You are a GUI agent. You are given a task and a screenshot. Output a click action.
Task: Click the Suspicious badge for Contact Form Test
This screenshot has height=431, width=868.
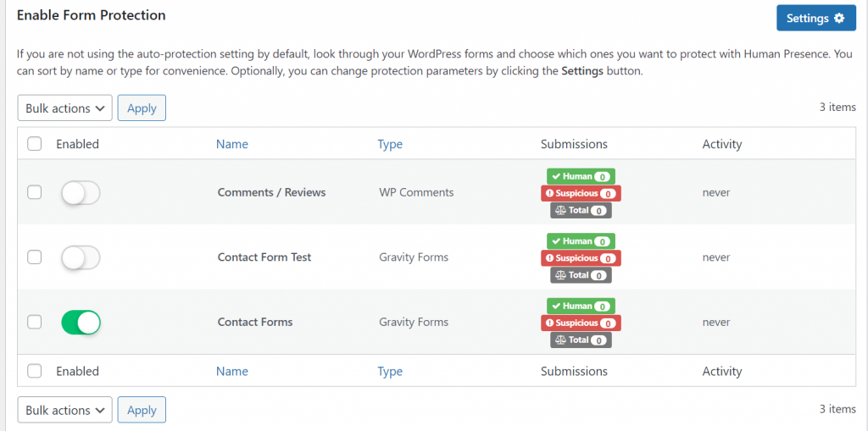pyautogui.click(x=581, y=257)
